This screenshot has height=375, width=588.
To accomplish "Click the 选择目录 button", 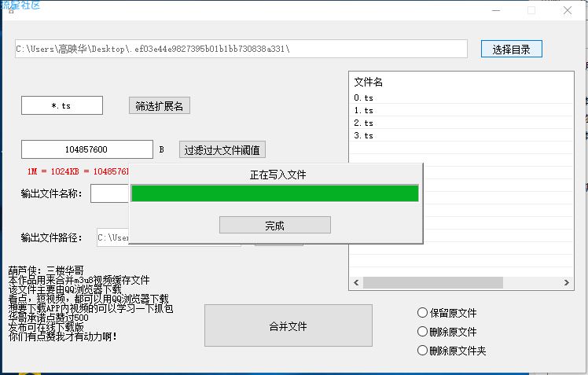I will [x=511, y=49].
